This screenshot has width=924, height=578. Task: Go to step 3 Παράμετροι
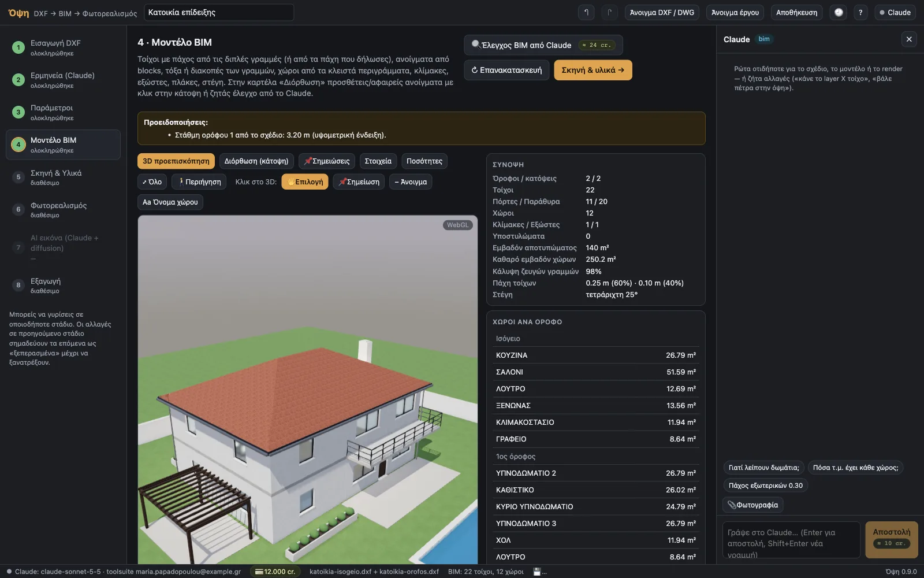click(64, 112)
